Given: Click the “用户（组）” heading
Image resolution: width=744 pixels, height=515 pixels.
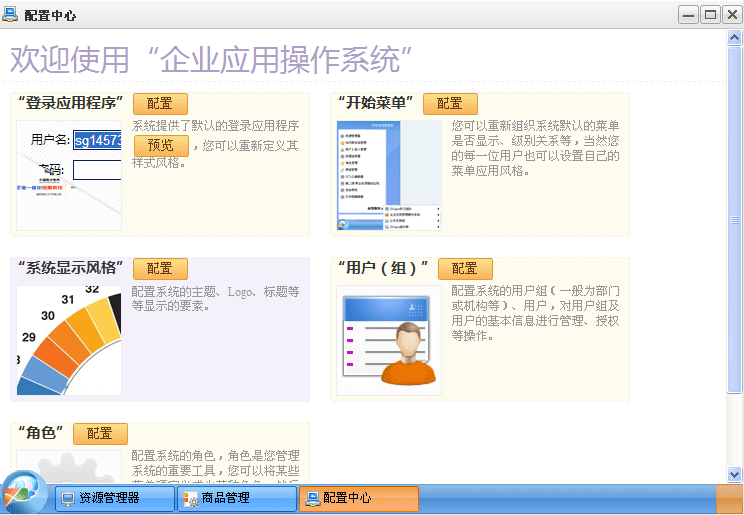Looking at the screenshot, I should click(383, 268).
